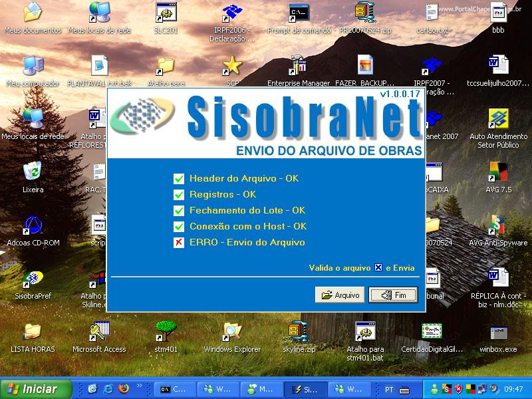
Task: Toggle the Fechamento do Lote - OK checkbox
Action: point(179,211)
